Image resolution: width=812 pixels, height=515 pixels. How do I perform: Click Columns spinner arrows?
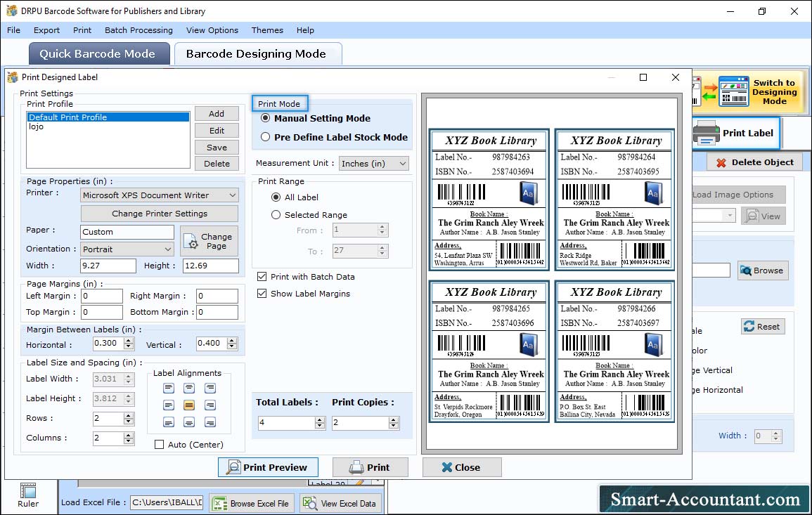[x=129, y=438]
